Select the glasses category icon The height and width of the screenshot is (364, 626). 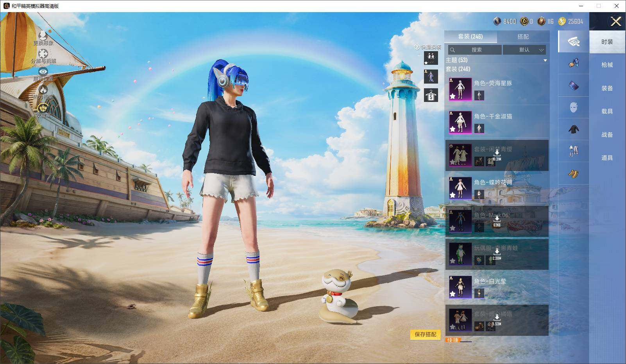[x=573, y=85]
